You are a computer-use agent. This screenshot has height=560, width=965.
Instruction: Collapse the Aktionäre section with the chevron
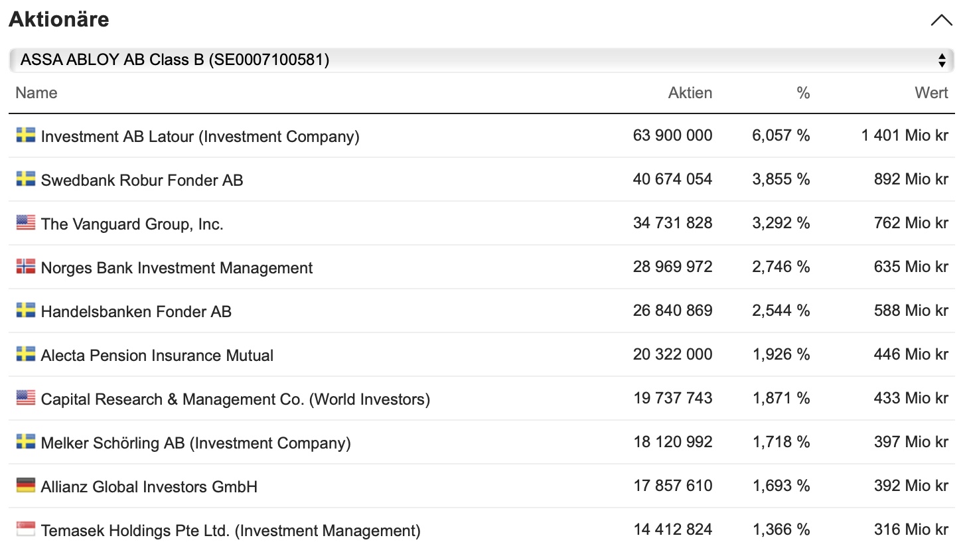click(x=940, y=20)
